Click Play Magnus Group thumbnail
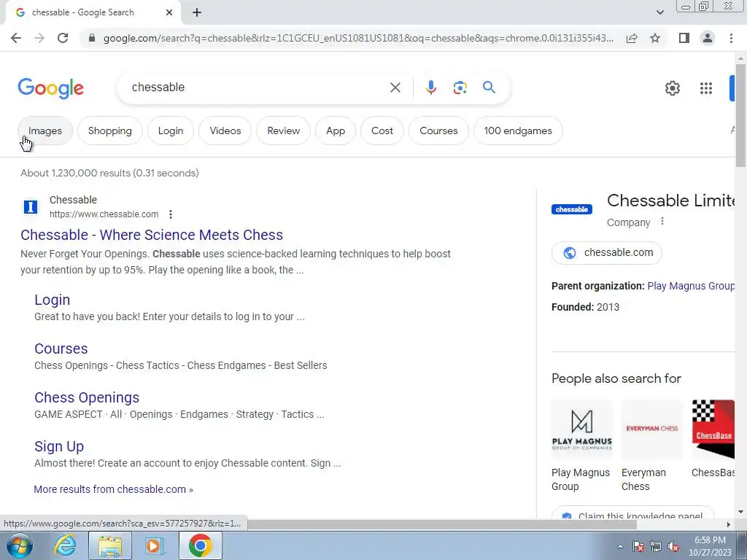 pyautogui.click(x=581, y=429)
